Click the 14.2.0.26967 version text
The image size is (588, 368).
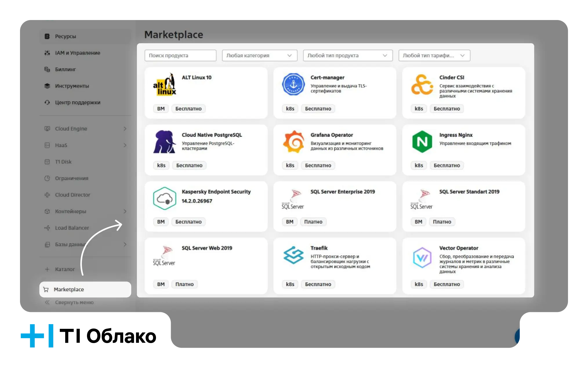197,201
